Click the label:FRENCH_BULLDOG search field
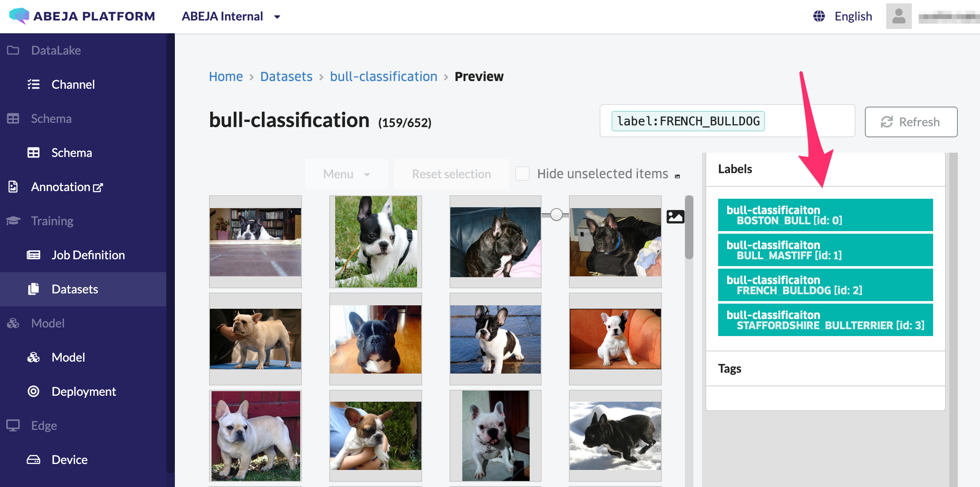The width and height of the screenshot is (980, 487). [x=727, y=121]
